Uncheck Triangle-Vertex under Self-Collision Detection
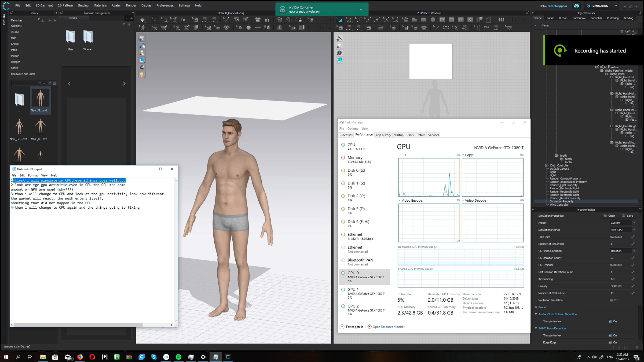The height and width of the screenshot is (362, 644). [x=610, y=335]
